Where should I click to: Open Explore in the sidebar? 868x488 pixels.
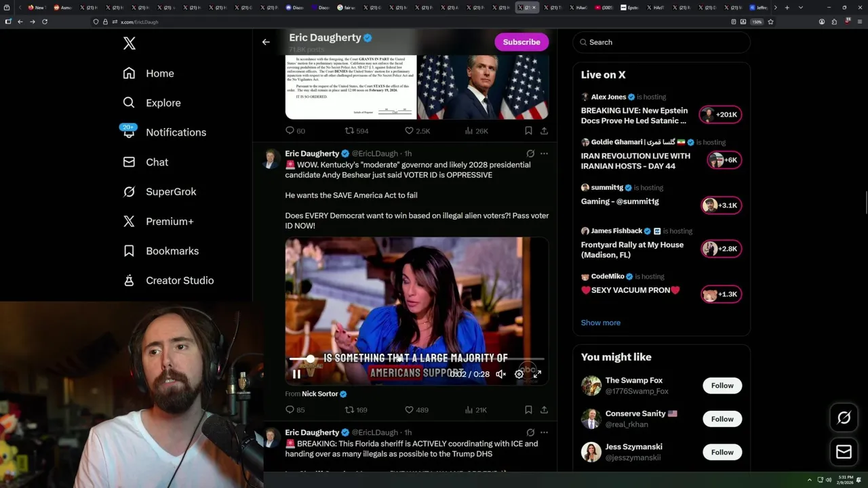pyautogui.click(x=152, y=103)
